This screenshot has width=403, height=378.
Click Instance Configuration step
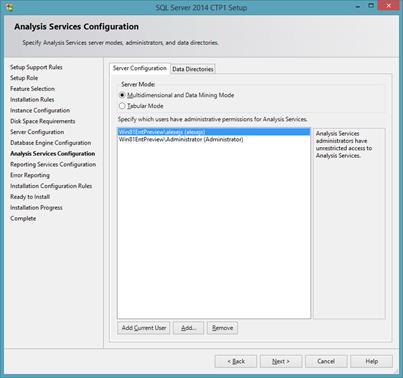pos(40,110)
